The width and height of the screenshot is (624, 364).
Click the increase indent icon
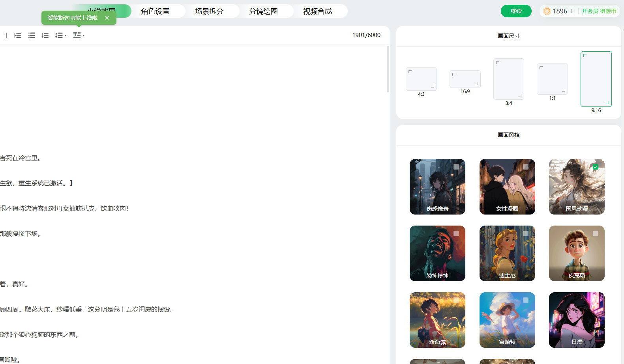tap(17, 35)
